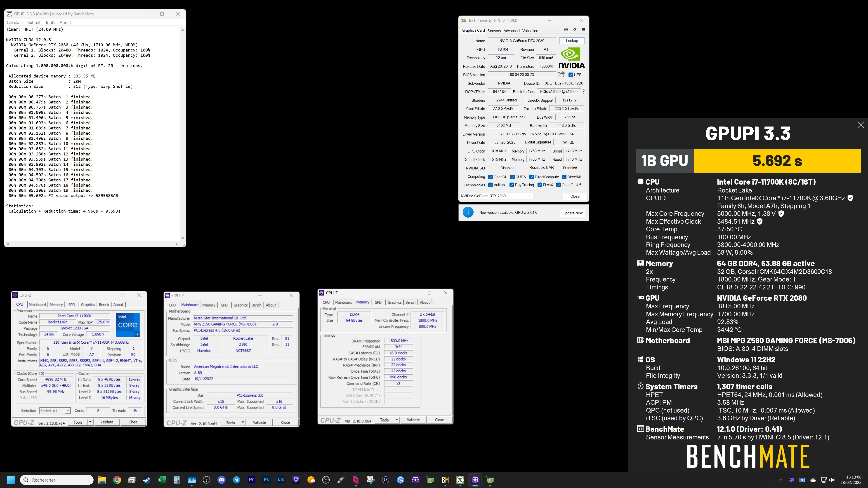
Task: Click the shield icon beside Max Effective Clock value
Action: click(x=759, y=222)
